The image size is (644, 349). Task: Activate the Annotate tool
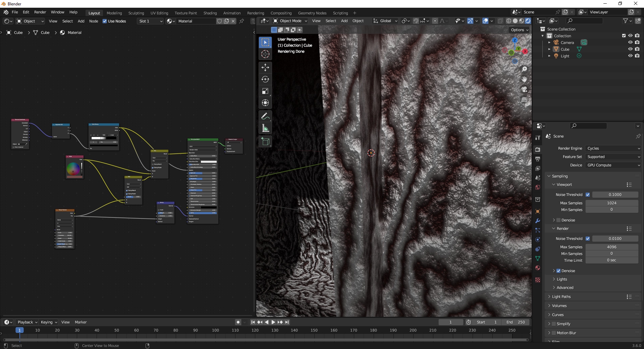click(x=265, y=116)
